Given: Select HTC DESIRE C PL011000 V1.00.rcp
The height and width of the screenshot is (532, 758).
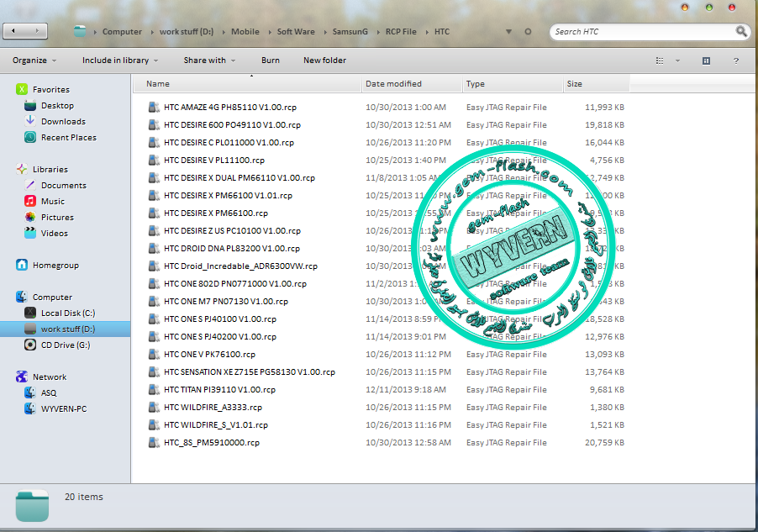Looking at the screenshot, I should [x=229, y=142].
